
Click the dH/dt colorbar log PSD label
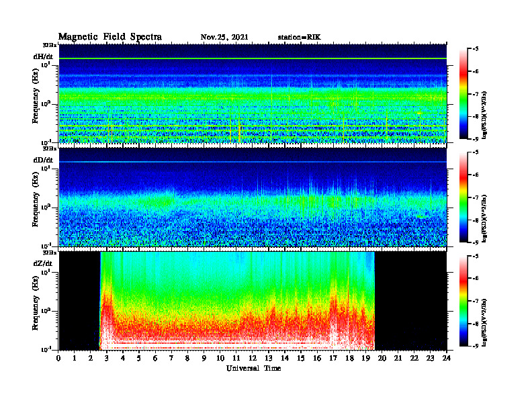click(x=485, y=115)
